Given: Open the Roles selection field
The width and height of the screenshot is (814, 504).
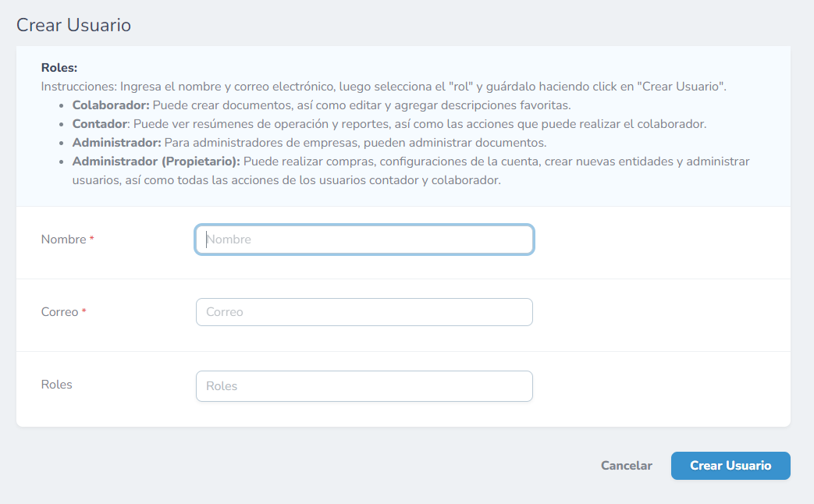Looking at the screenshot, I should click(x=364, y=385).
